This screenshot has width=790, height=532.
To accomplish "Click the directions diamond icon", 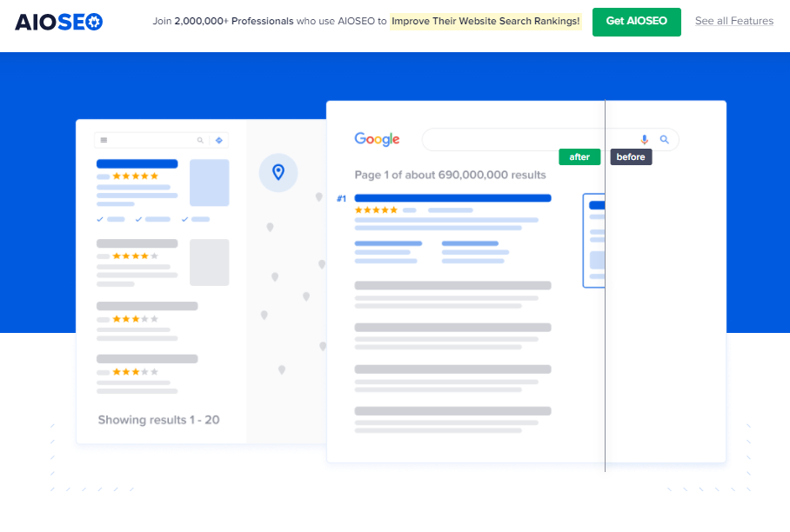I will click(x=219, y=140).
